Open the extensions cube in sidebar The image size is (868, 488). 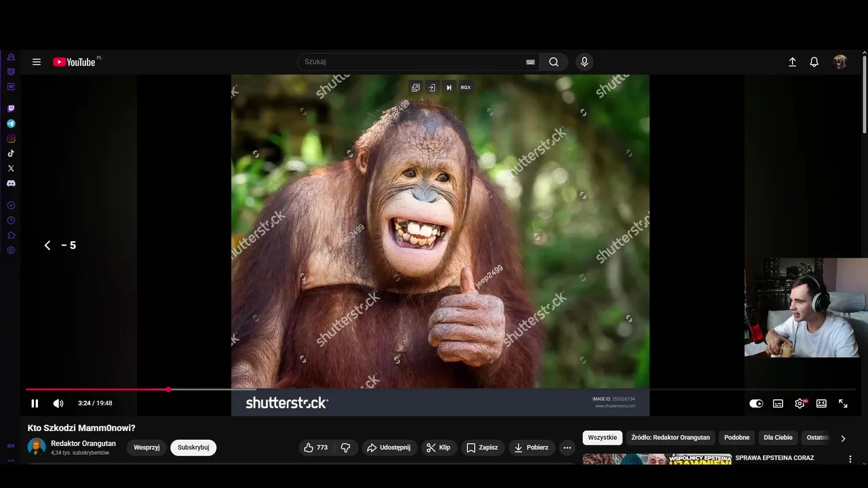pos(11,235)
